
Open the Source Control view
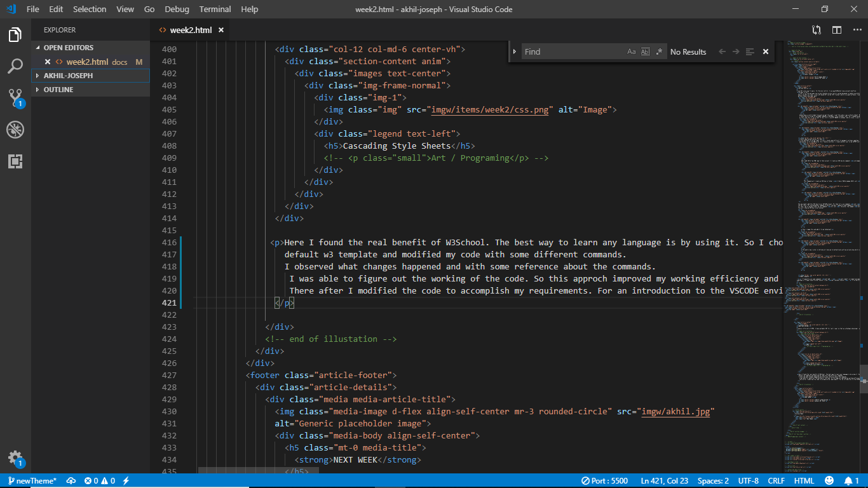15,98
